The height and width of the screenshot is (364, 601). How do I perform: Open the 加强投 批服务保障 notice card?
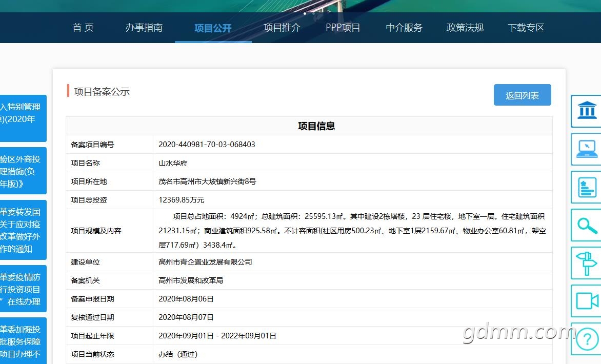[23, 340]
